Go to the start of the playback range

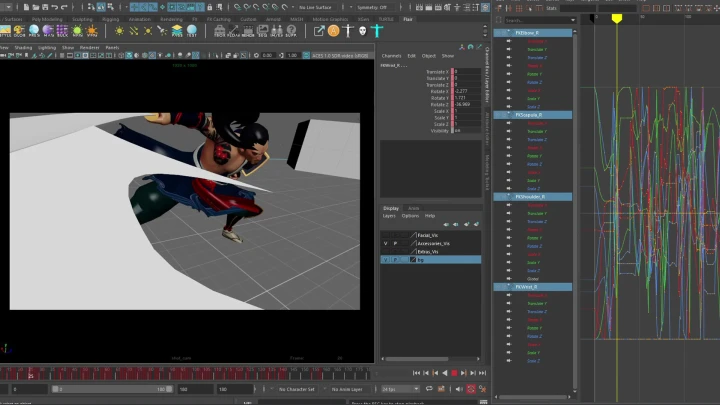(416, 373)
